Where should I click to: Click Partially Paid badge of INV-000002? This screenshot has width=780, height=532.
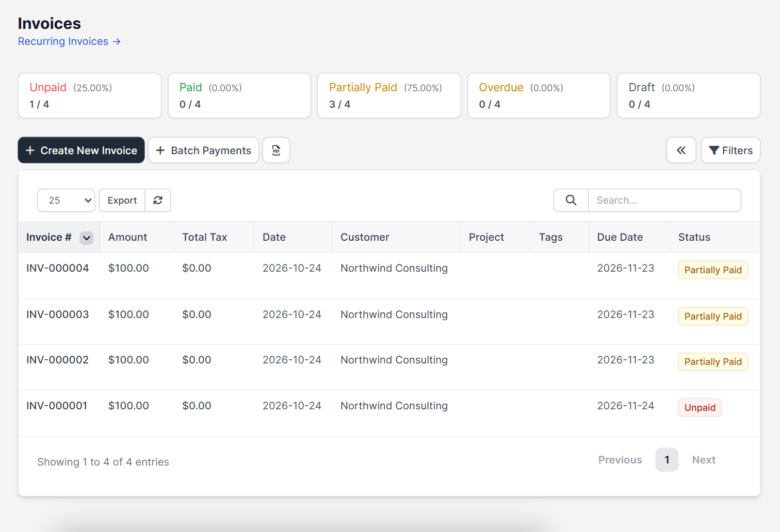[713, 362]
